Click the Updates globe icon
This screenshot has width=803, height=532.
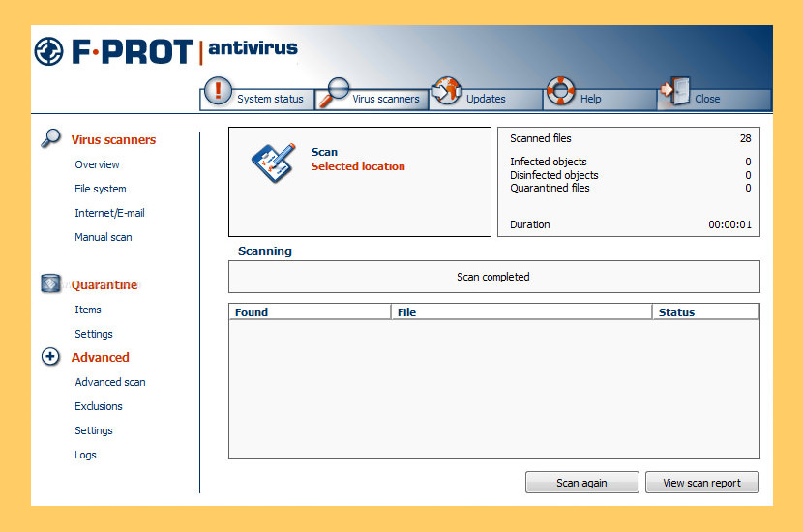pos(446,91)
